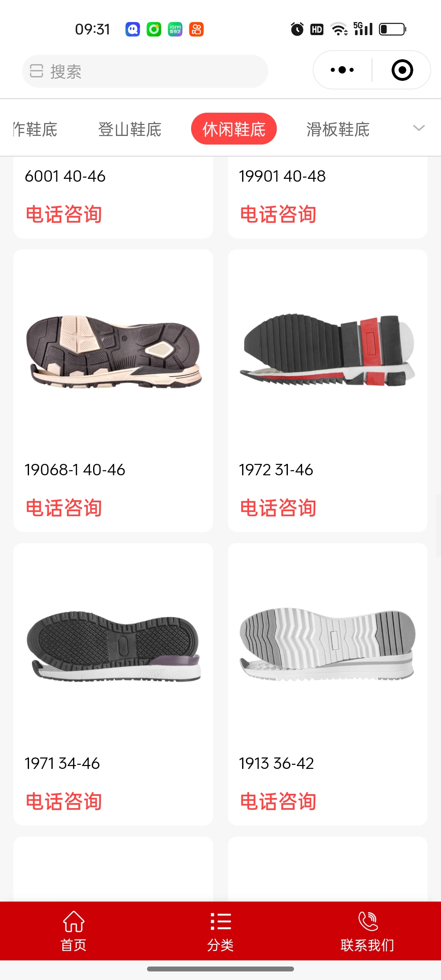Open the iQIYI status bar icon

tap(175, 29)
